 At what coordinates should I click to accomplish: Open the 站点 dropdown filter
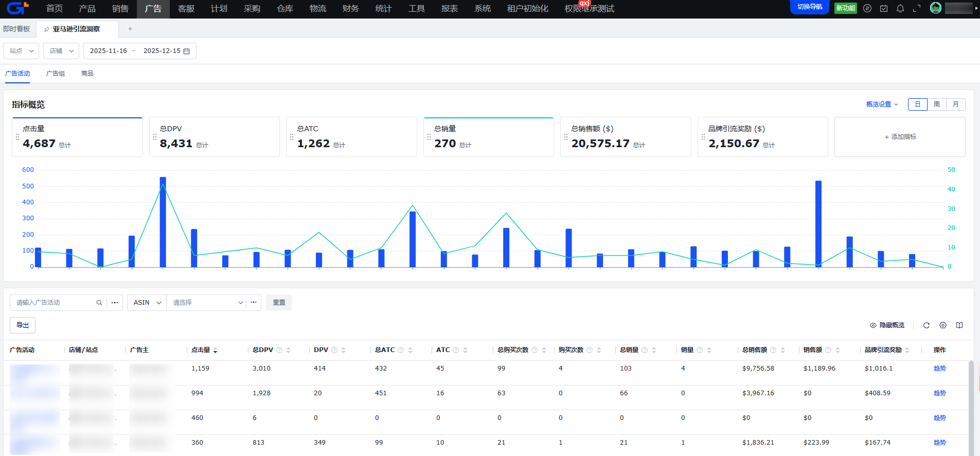click(x=21, y=51)
